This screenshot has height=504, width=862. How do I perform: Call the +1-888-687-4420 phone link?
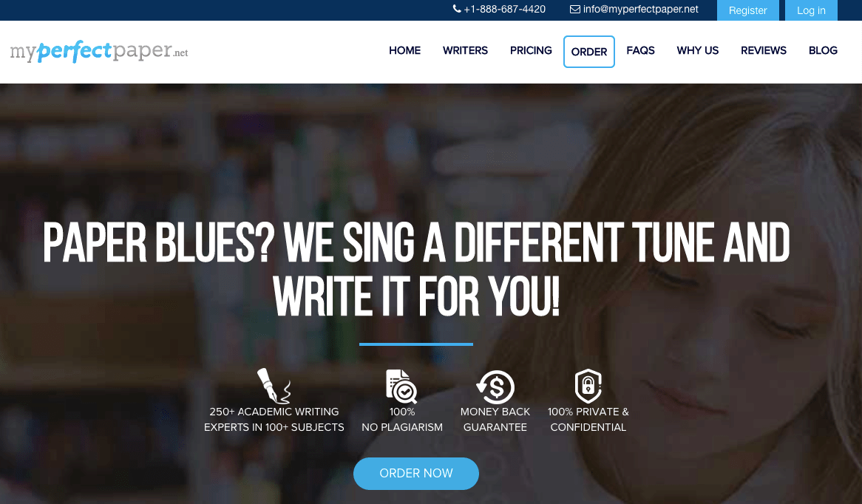[x=504, y=10]
